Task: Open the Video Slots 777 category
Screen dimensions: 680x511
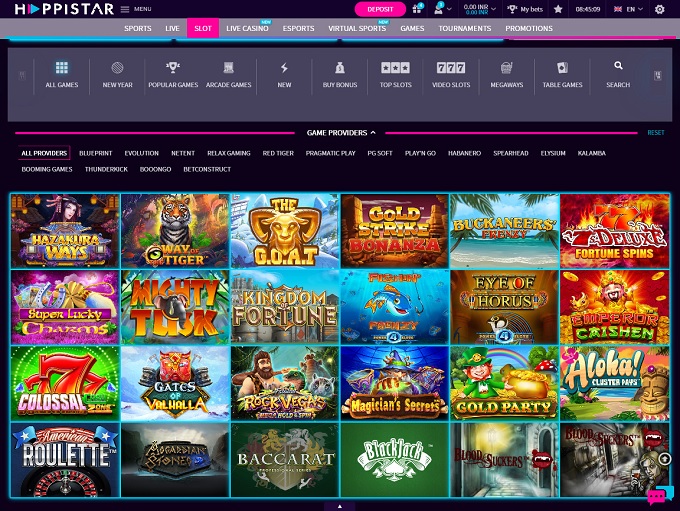Action: tap(451, 75)
